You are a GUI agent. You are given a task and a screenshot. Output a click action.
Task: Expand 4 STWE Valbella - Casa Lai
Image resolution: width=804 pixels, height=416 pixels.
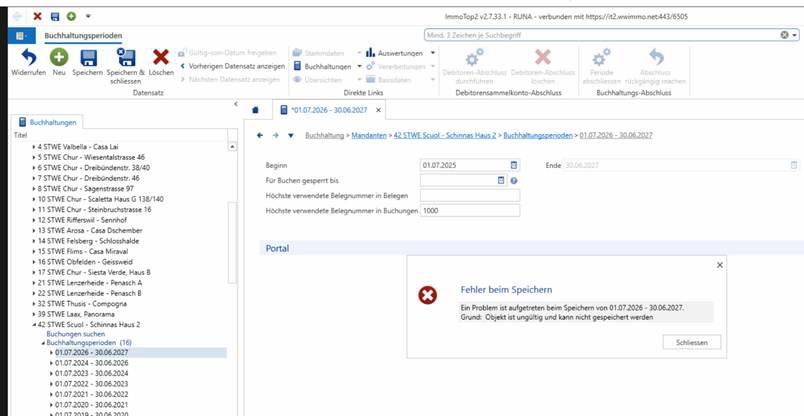(x=34, y=147)
